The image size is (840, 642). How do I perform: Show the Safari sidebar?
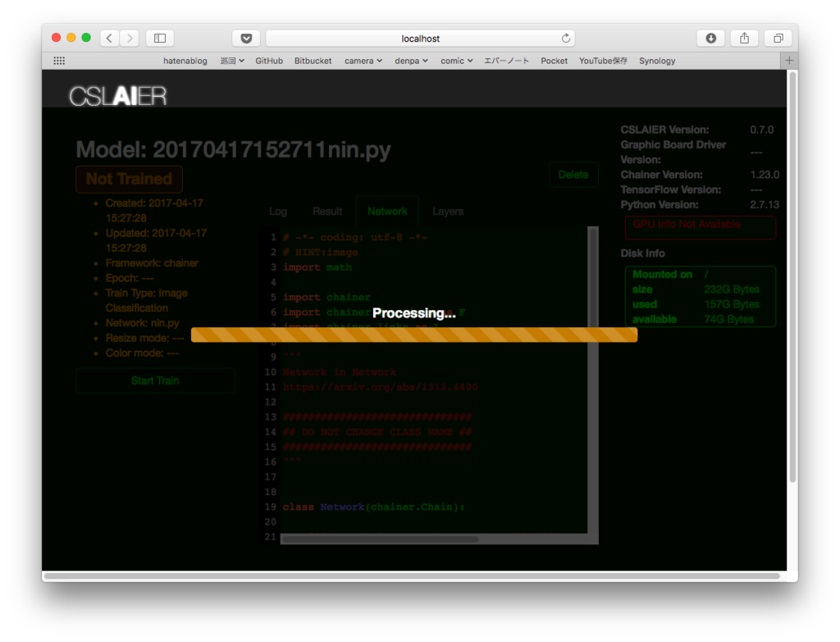point(160,38)
